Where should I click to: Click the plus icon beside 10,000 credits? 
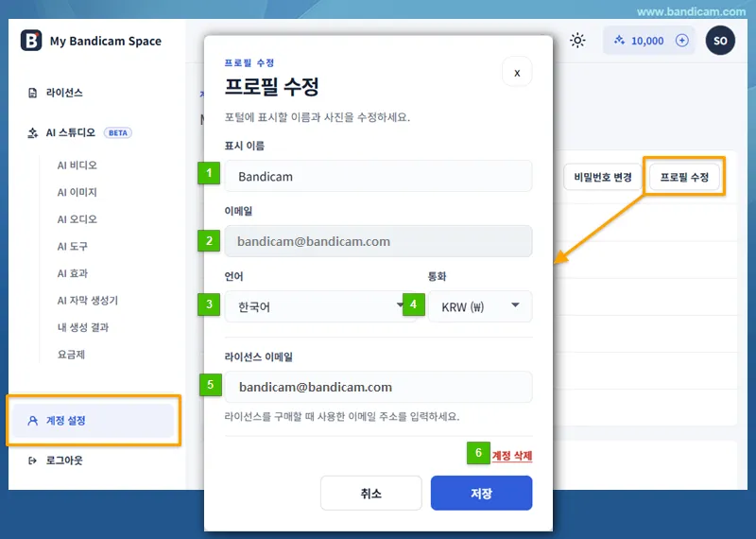(x=681, y=41)
